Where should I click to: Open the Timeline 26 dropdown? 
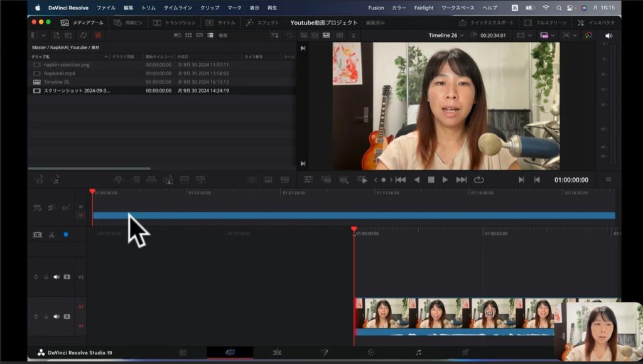point(446,36)
